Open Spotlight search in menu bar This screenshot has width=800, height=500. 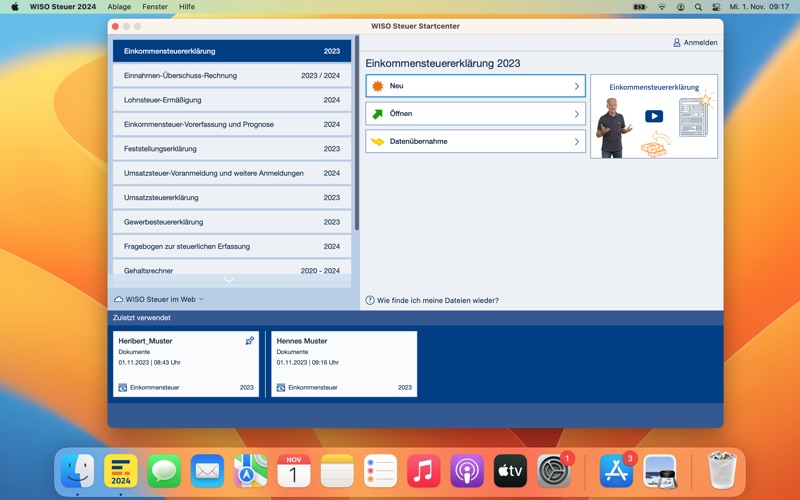click(x=698, y=7)
